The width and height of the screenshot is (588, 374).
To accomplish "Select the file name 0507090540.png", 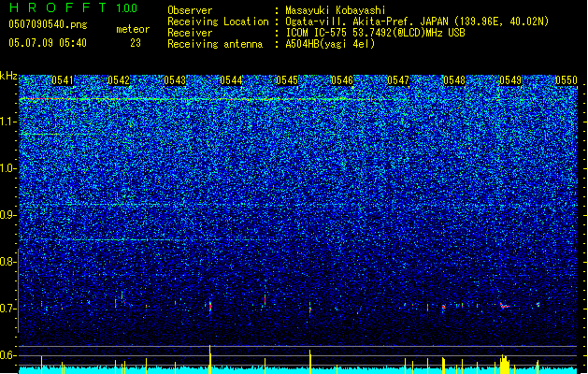I will tap(48, 24).
